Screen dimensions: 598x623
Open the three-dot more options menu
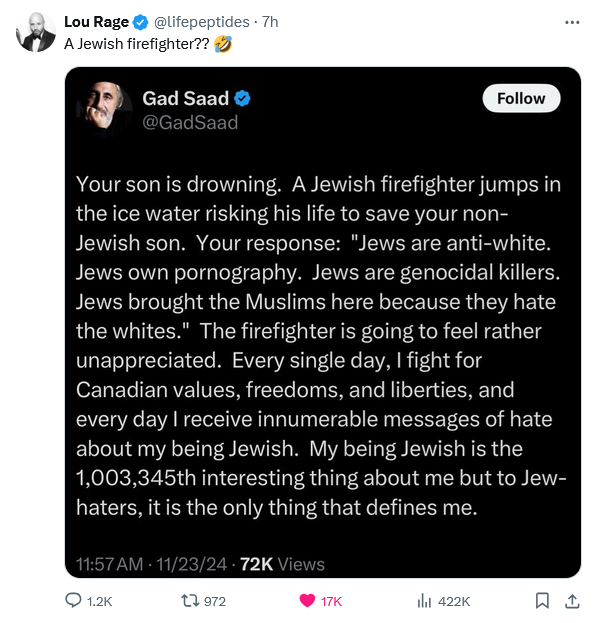[x=572, y=22]
